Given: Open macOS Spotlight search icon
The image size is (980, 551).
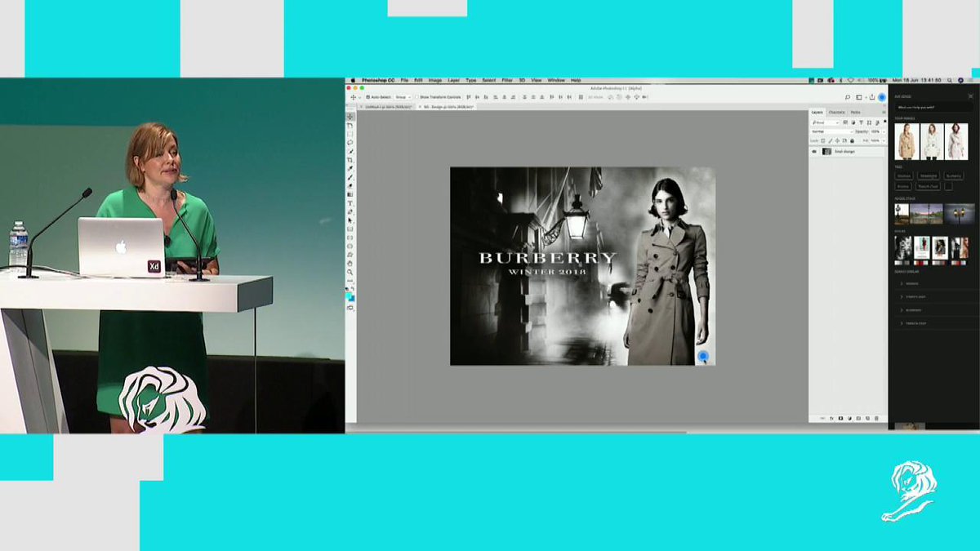Looking at the screenshot, I should click(x=950, y=80).
